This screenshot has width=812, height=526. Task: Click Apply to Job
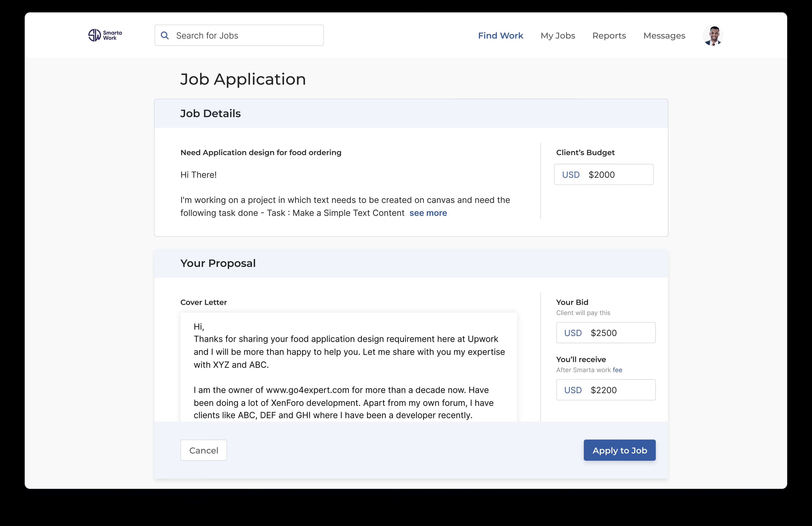click(619, 450)
